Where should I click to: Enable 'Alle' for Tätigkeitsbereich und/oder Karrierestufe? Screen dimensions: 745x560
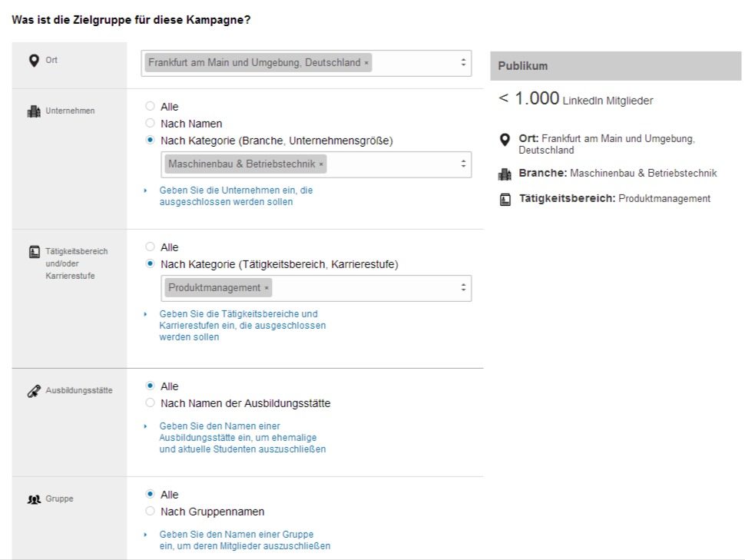(x=152, y=247)
